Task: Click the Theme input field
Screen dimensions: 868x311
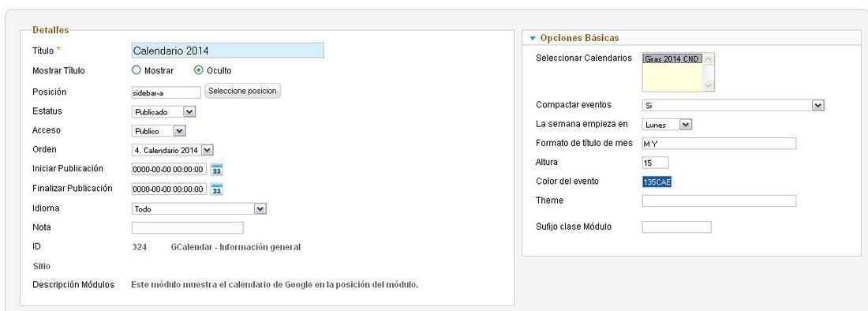Action: (x=719, y=200)
